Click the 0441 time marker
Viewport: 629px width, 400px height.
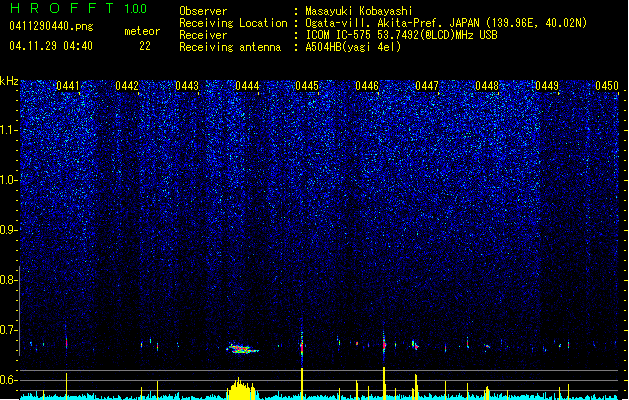tap(68, 86)
